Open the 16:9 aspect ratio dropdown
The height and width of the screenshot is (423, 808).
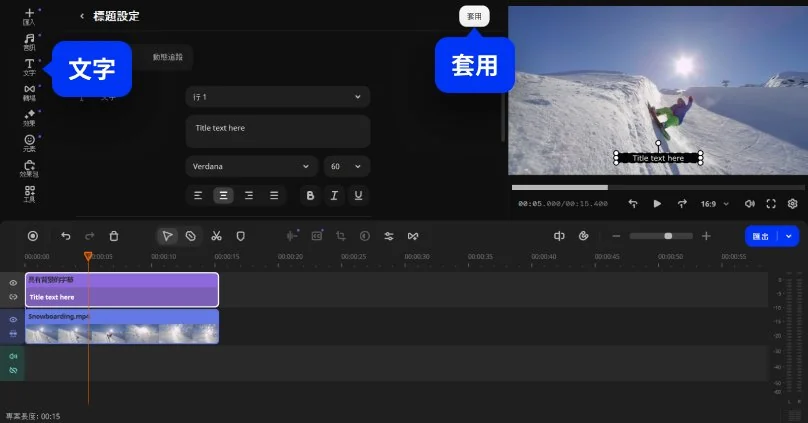pyautogui.click(x=714, y=203)
